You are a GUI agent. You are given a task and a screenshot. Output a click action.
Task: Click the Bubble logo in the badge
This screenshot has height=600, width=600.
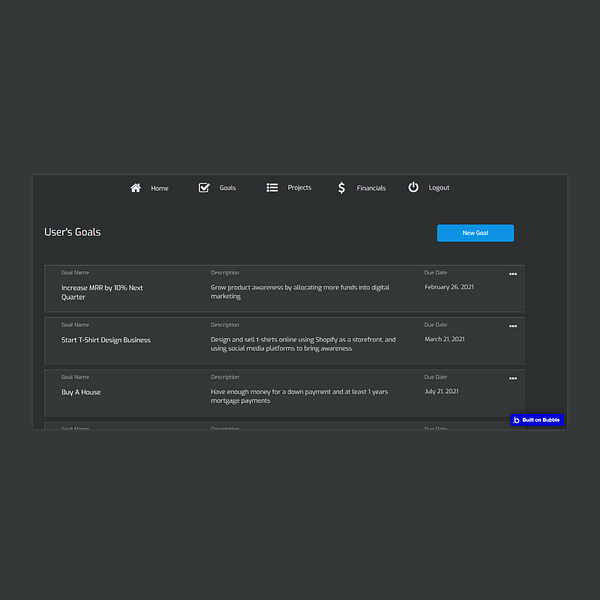point(516,420)
